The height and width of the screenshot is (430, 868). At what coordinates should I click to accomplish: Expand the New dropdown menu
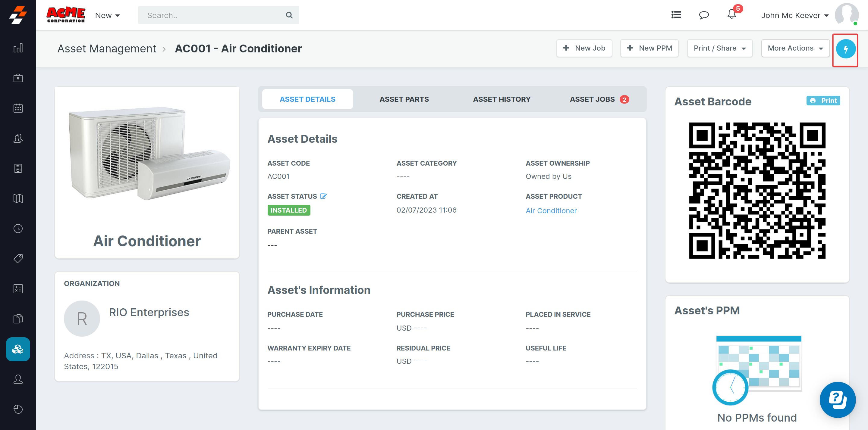(x=107, y=15)
